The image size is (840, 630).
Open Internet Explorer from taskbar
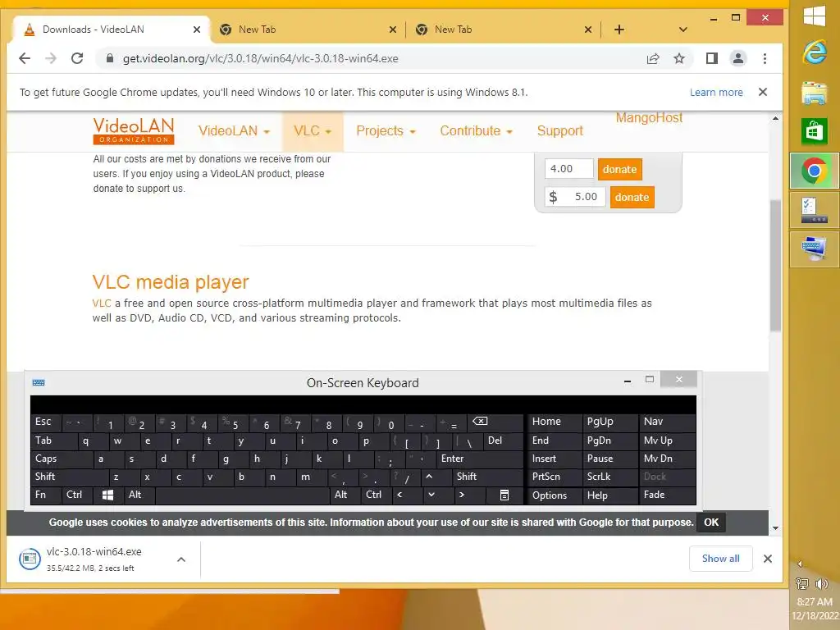tap(815, 53)
